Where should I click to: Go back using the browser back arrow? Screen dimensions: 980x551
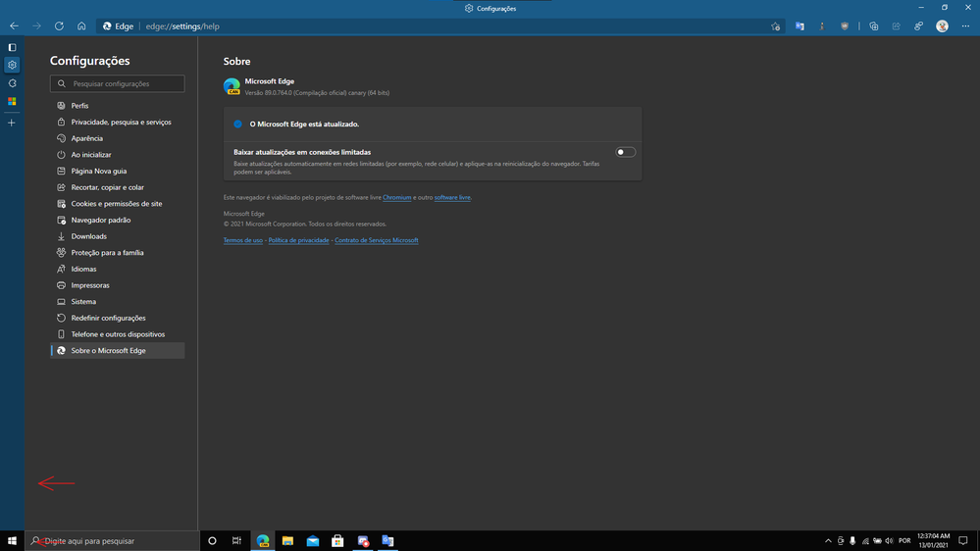click(x=14, y=26)
